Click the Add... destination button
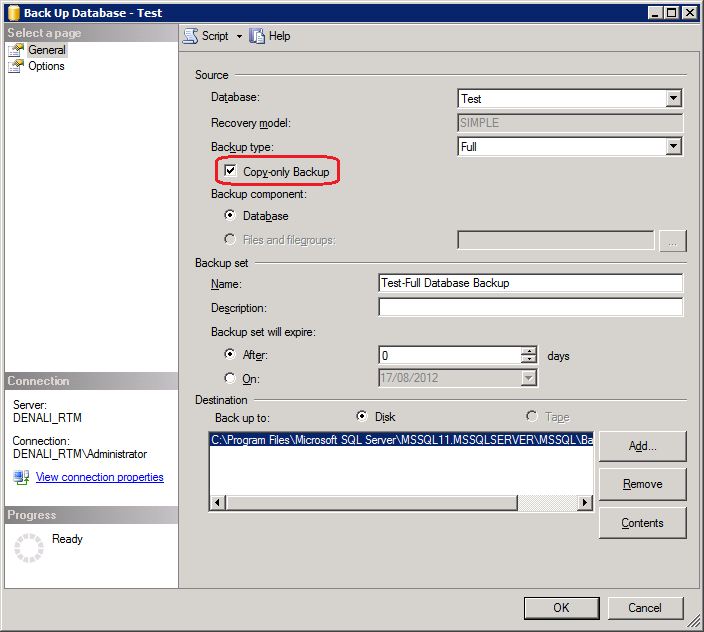Viewport: 704px width, 632px height. pyautogui.click(x=642, y=446)
